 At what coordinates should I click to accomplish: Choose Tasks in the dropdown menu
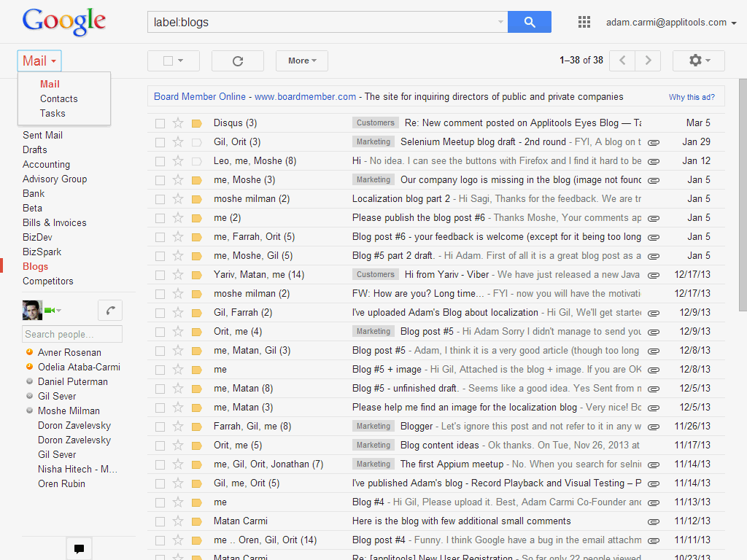(x=53, y=113)
